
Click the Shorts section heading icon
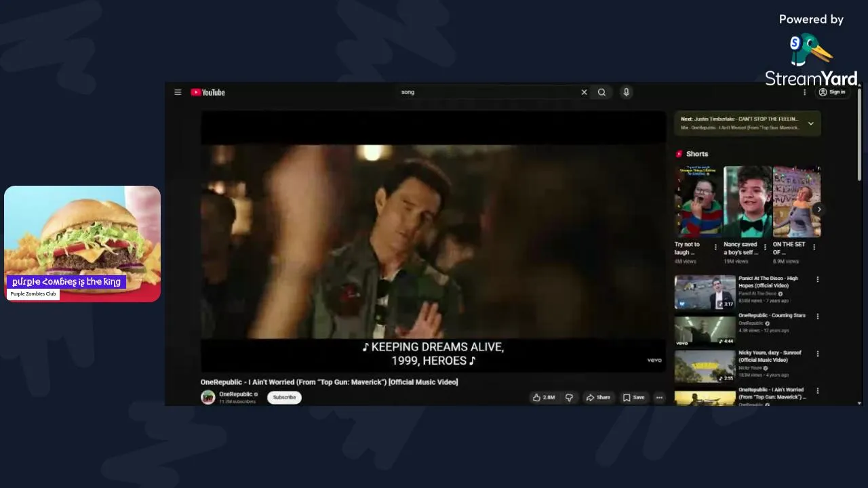679,154
